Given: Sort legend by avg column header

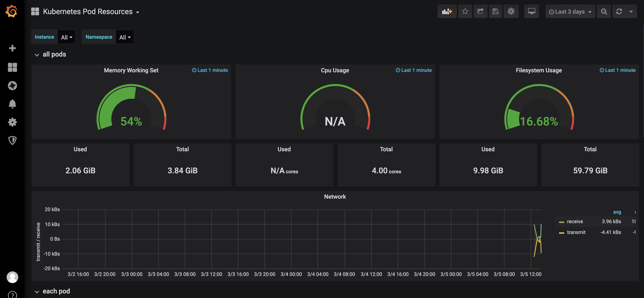Looking at the screenshot, I should (x=617, y=212).
